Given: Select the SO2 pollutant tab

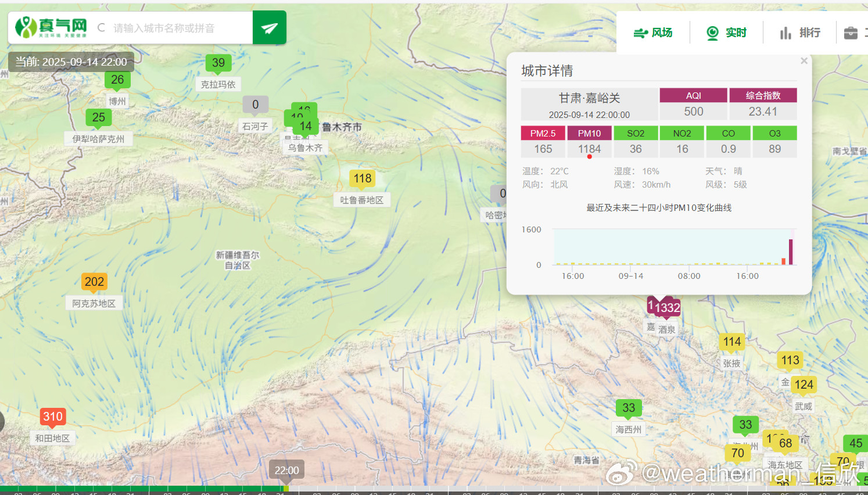Looking at the screenshot, I should (636, 133).
